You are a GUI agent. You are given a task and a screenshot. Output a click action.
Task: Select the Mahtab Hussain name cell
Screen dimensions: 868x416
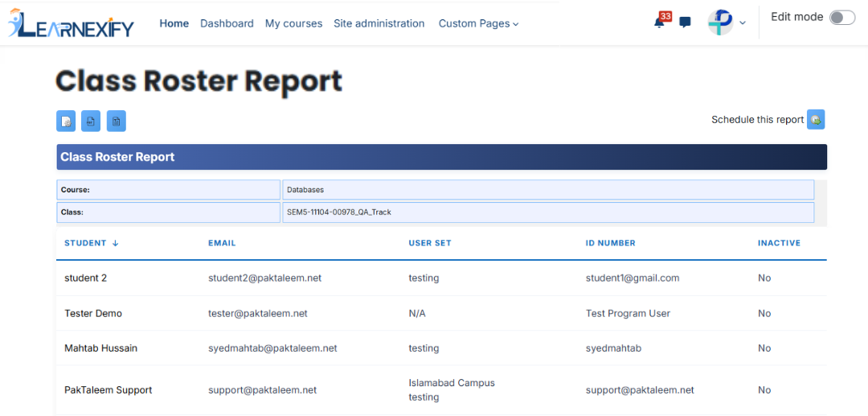point(100,348)
